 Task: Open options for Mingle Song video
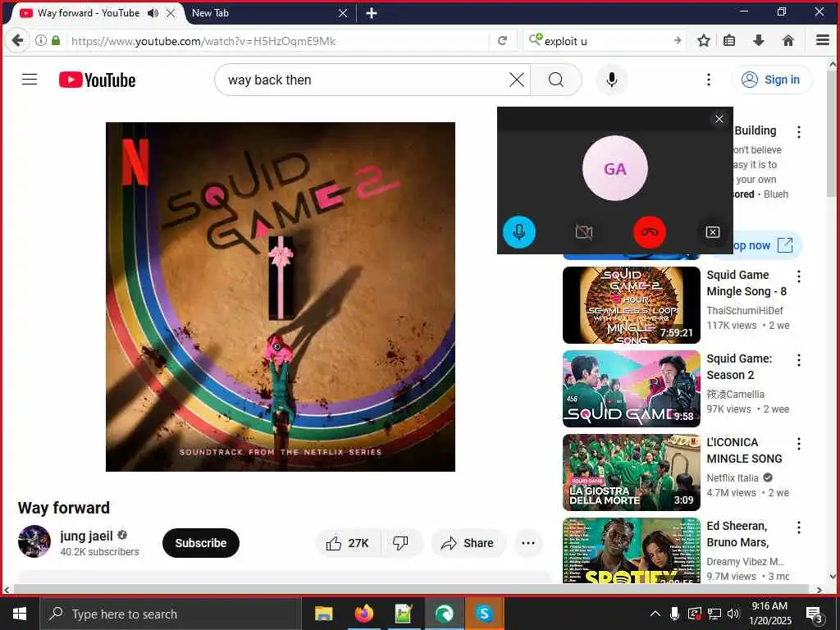point(799,276)
